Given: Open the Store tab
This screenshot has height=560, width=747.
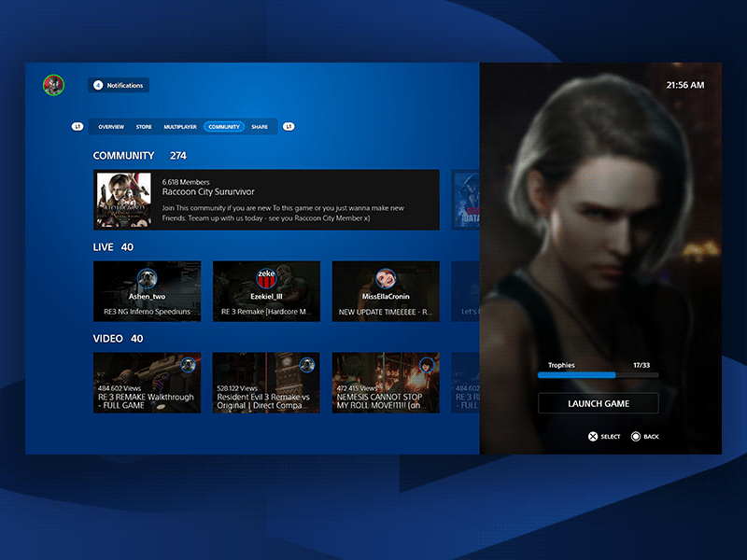Looking at the screenshot, I should [x=144, y=126].
